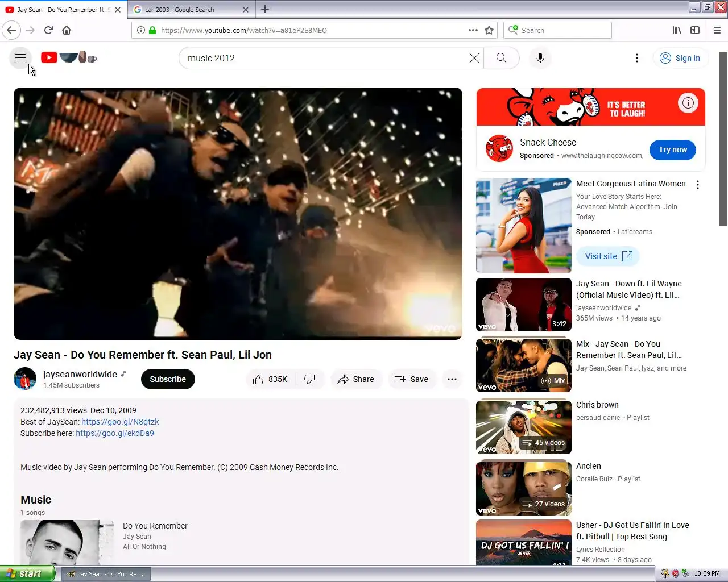Open Best of JaySean goo.gl/N8gtzk link

pyautogui.click(x=120, y=422)
